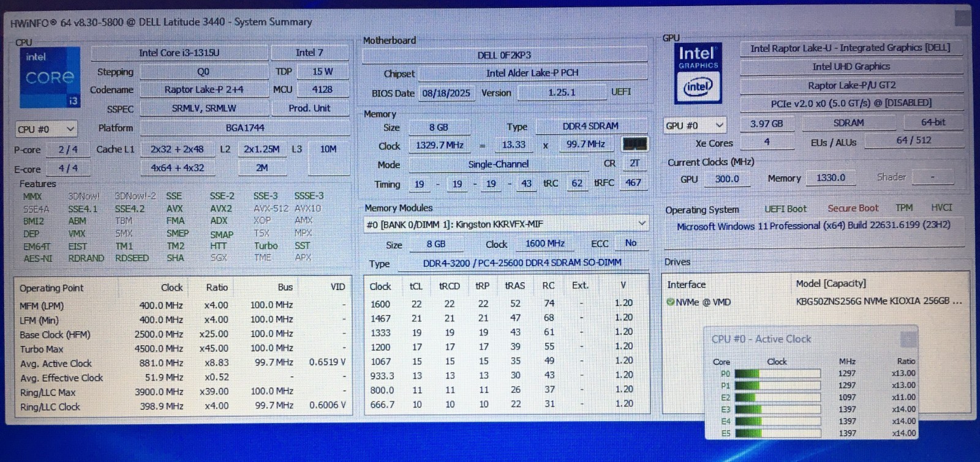Click the RDSEED feature label
980x462 pixels.
coord(132,258)
